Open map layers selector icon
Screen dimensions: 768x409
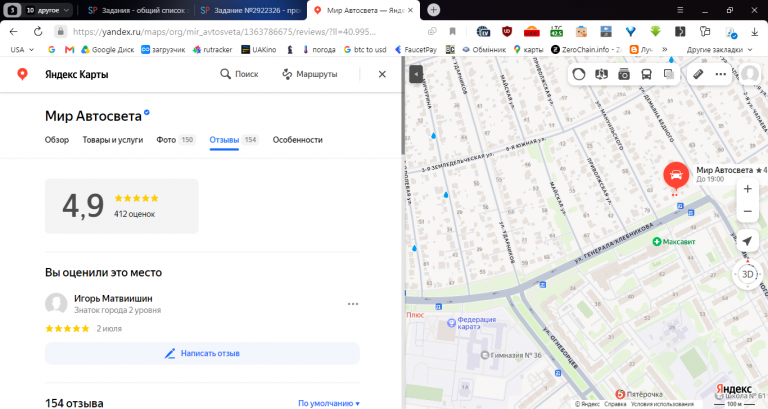[x=669, y=74]
